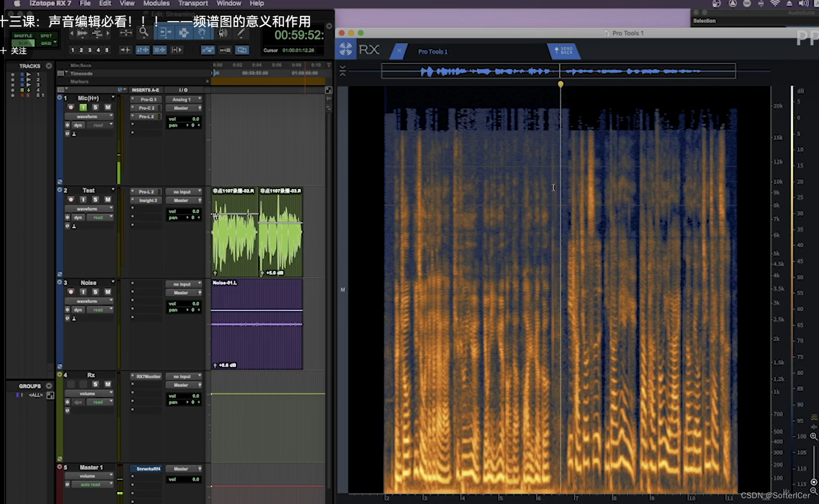Mute the Noise track

tap(108, 292)
